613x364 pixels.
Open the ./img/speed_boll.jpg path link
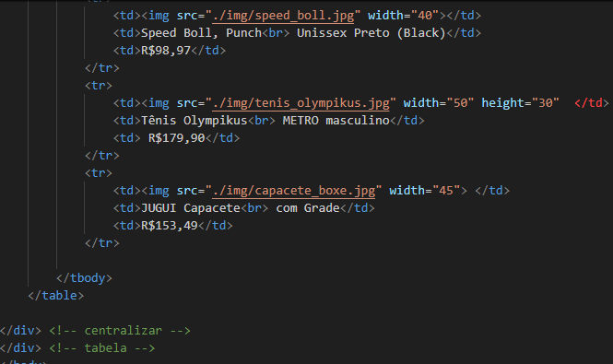(283, 16)
